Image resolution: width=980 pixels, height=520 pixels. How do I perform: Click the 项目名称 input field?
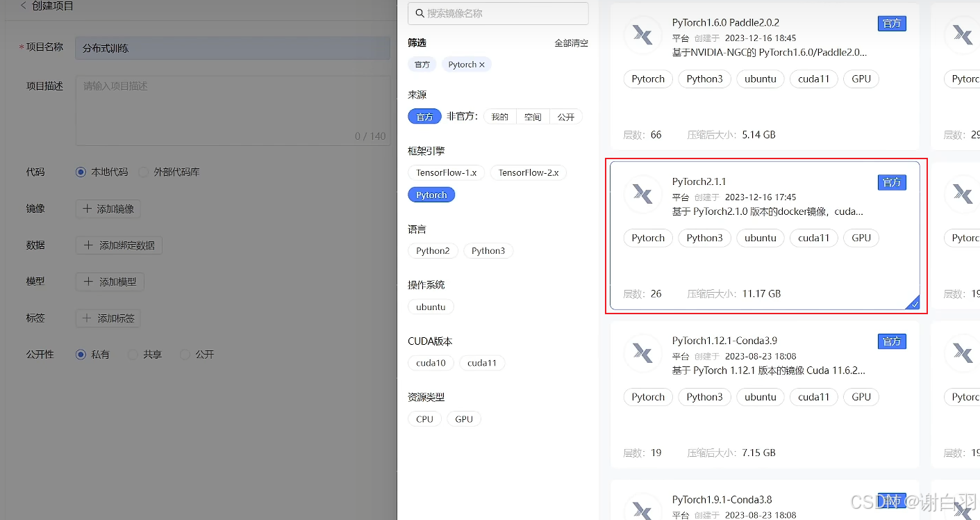point(233,48)
